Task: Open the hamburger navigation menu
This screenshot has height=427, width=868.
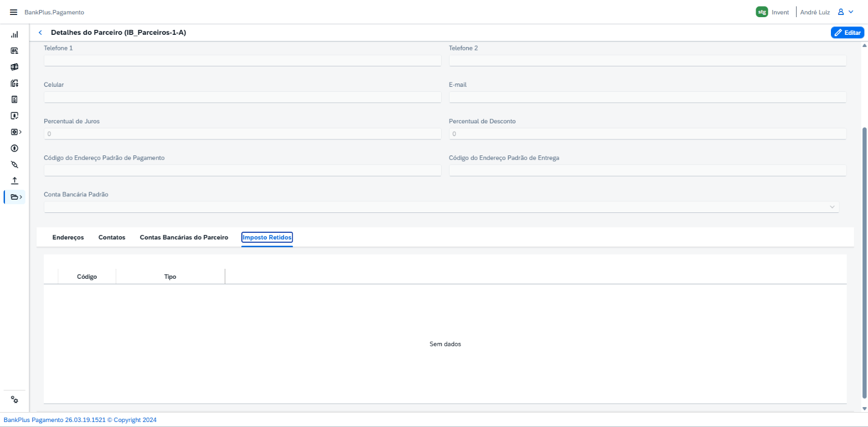Action: tap(14, 12)
